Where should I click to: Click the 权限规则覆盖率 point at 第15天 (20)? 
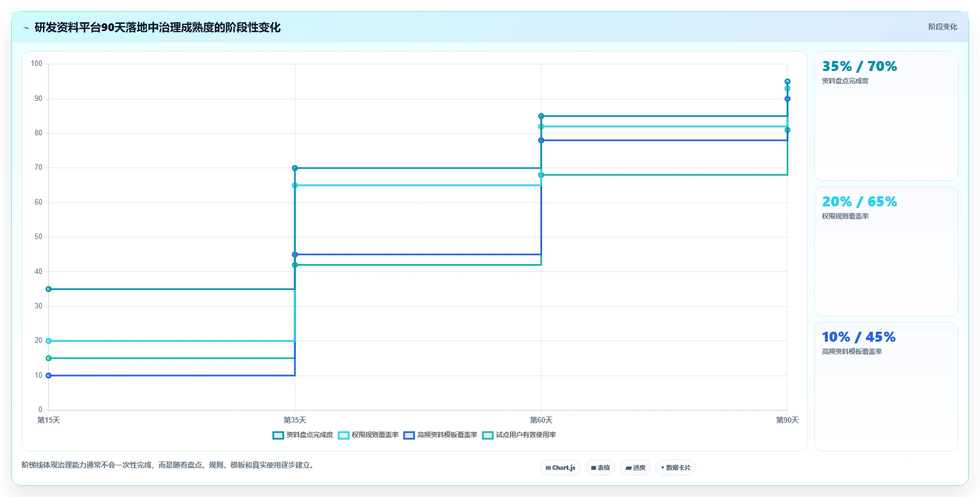[x=49, y=341]
